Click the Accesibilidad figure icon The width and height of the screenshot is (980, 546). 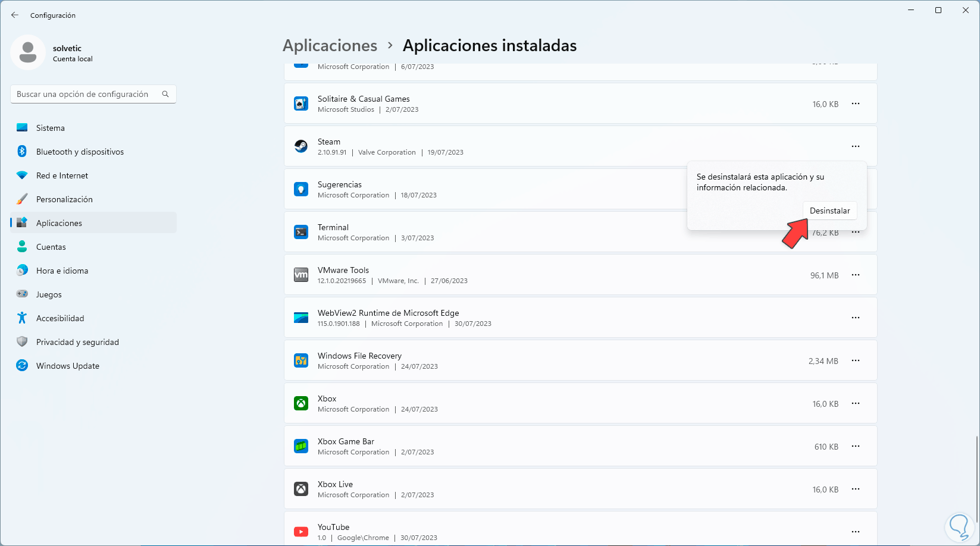pos(22,318)
